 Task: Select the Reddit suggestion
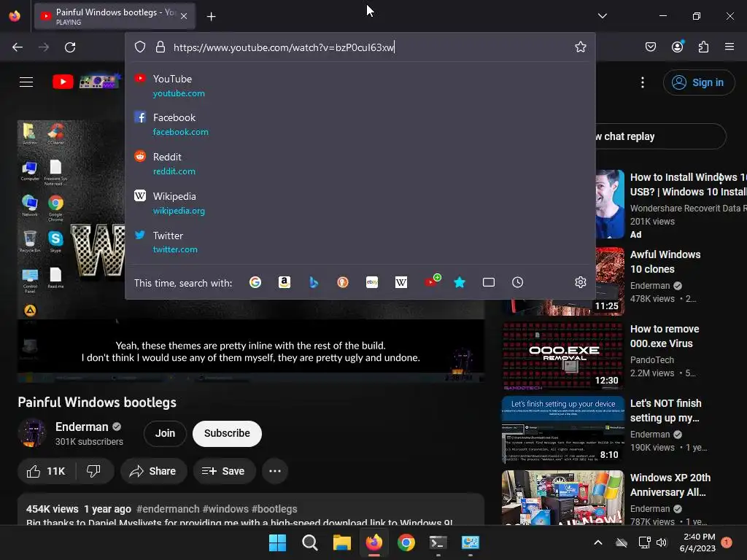click(360, 163)
